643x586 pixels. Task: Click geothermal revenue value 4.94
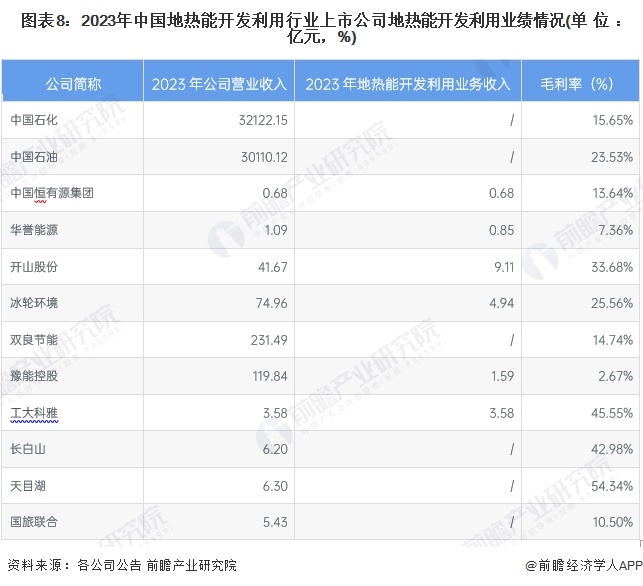point(502,303)
